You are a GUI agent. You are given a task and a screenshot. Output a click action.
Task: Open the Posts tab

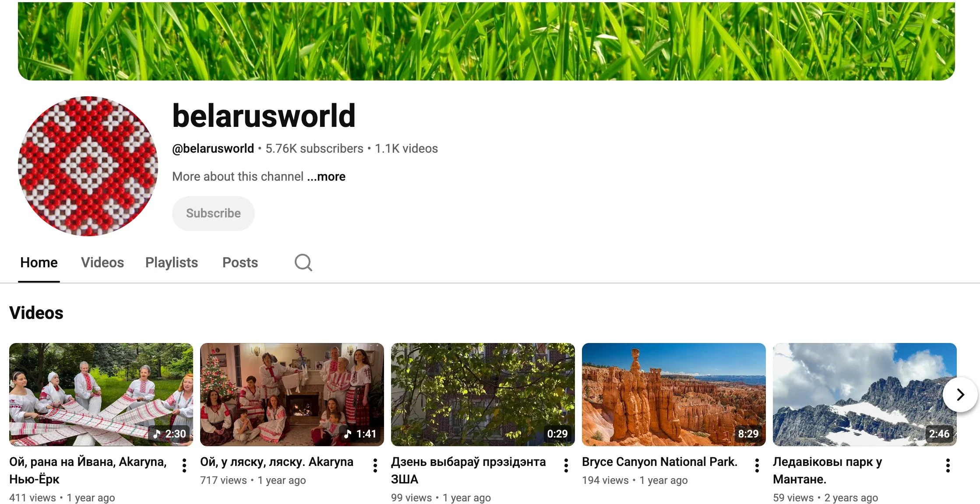click(240, 262)
